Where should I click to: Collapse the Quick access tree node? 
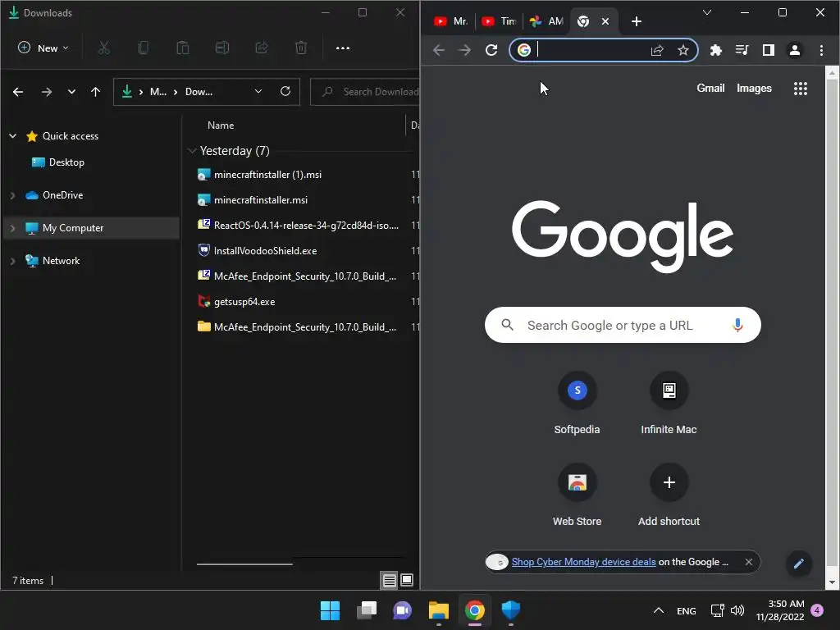coord(13,136)
